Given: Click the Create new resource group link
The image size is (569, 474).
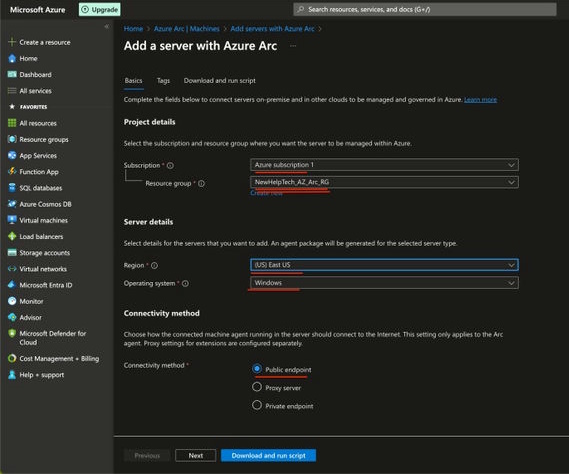Looking at the screenshot, I should (267, 193).
